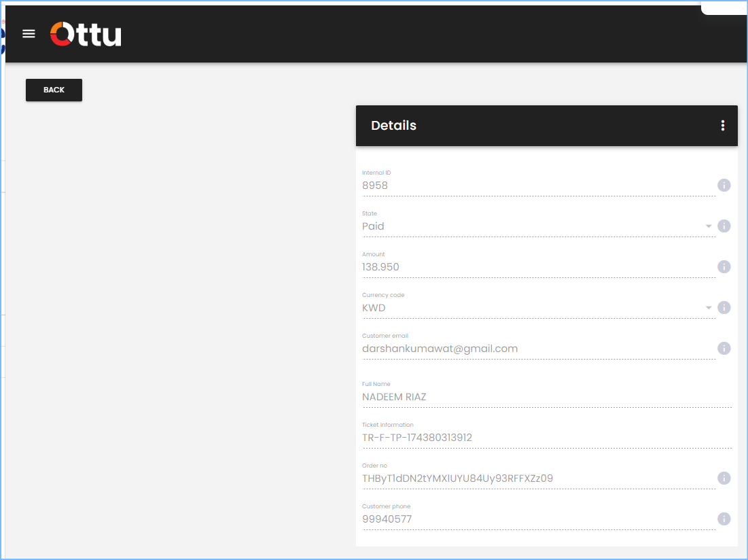Show info for Customer email field

tap(724, 348)
